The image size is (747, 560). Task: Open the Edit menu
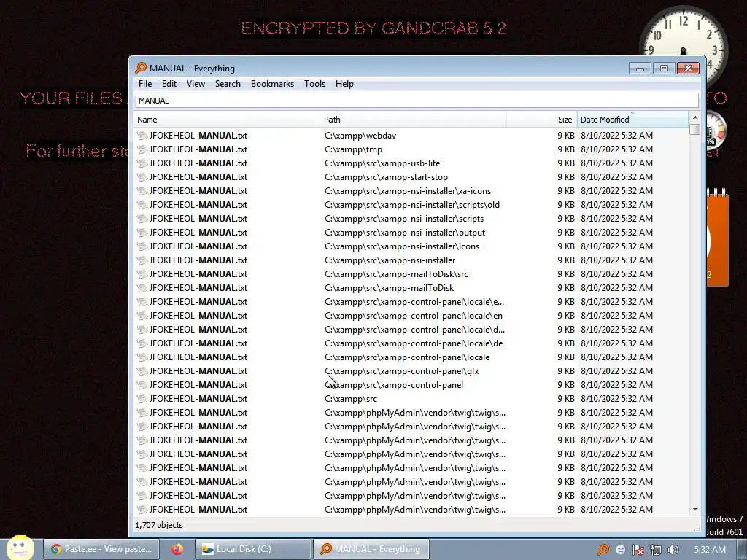pos(169,84)
